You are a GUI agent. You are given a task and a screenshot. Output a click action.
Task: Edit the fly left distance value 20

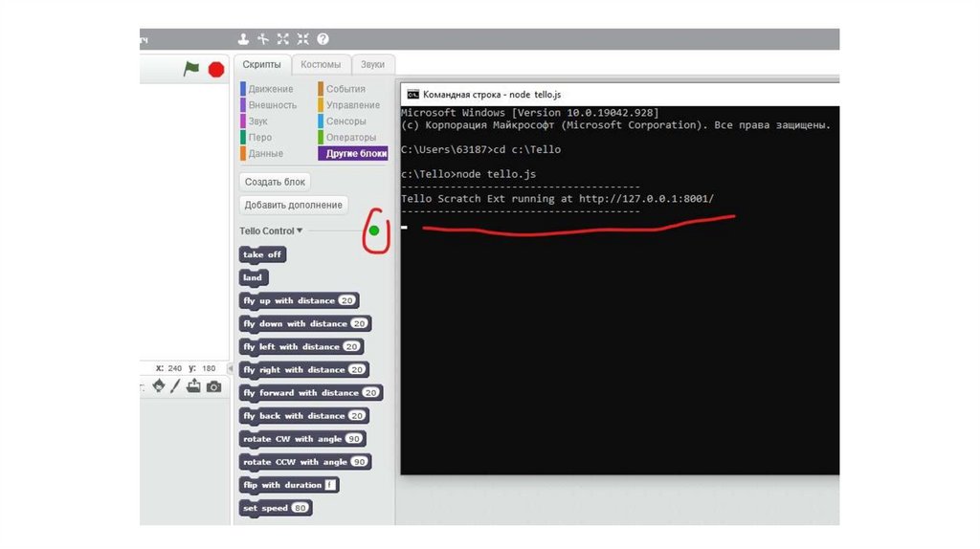pyautogui.click(x=352, y=346)
